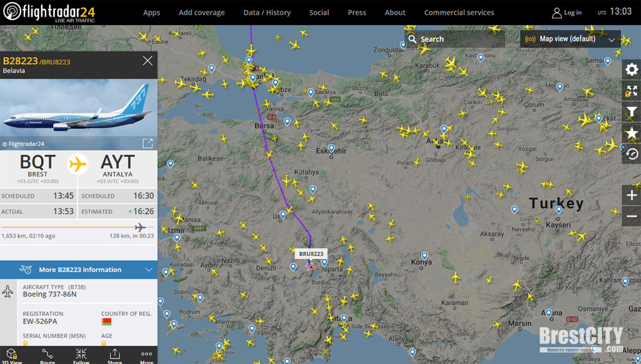641x364 pixels.
Task: Open the More options in the bottom bar
Action: (x=146, y=356)
